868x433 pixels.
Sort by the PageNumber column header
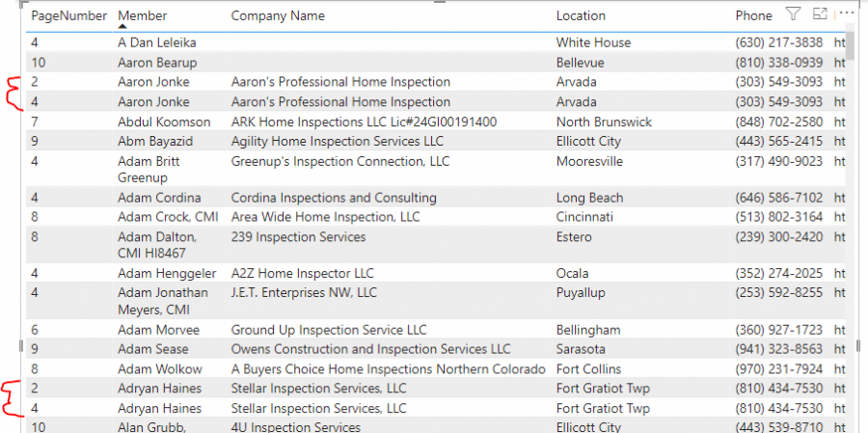(68, 15)
